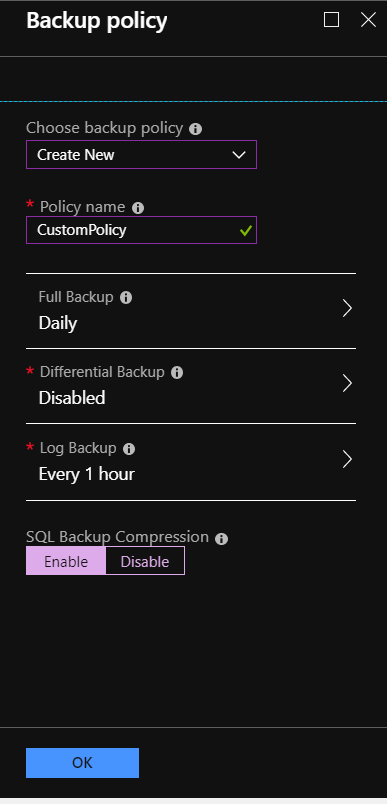Viewport: 387px width, 804px height.
Task: Open the Create New backup policy dropdown
Action: 141,155
